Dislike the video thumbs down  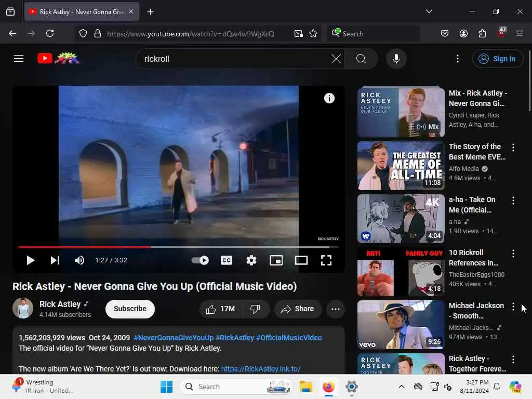tap(255, 309)
